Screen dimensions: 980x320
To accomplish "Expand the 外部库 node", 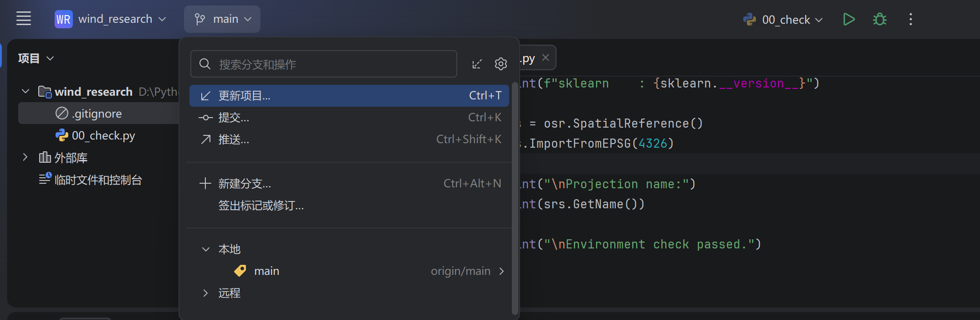I will click(x=26, y=157).
